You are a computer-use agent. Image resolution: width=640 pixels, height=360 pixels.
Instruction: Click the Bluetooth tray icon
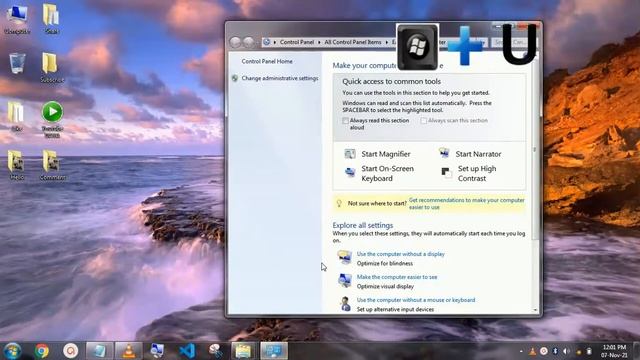click(x=555, y=351)
